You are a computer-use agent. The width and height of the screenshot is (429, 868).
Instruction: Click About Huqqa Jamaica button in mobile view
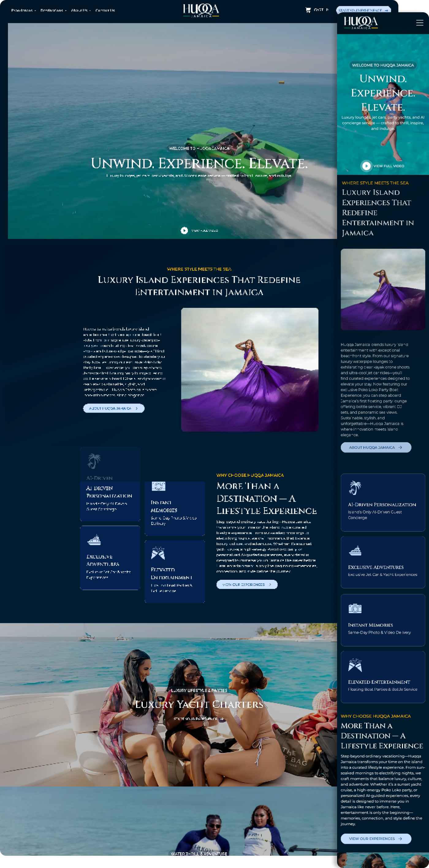tap(376, 447)
